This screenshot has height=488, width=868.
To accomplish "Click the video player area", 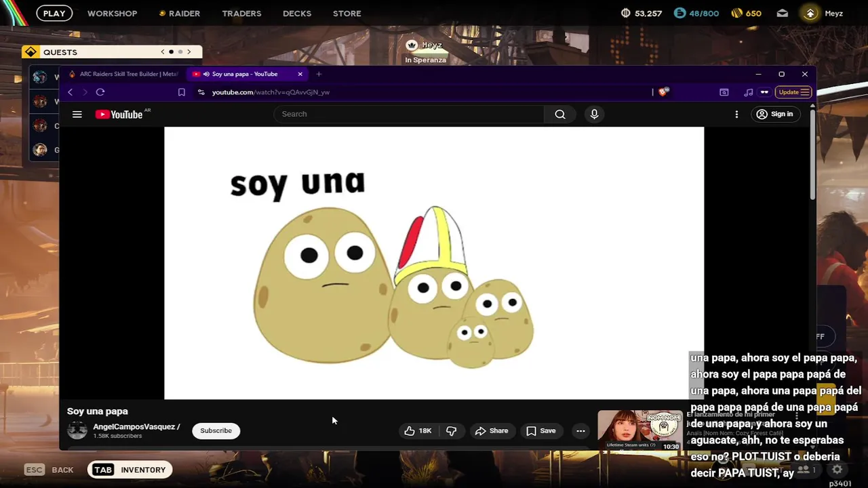I will click(434, 263).
